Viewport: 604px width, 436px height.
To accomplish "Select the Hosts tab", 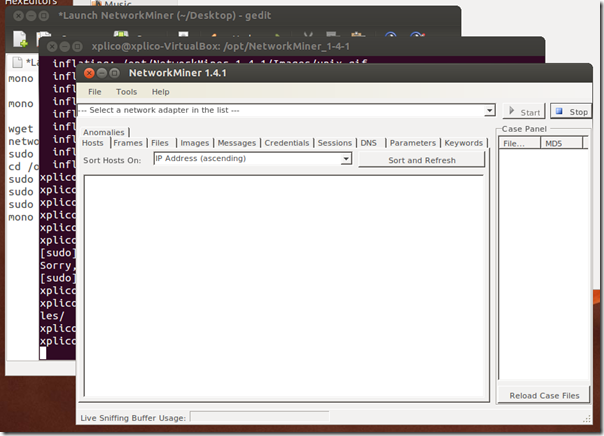I will point(93,143).
